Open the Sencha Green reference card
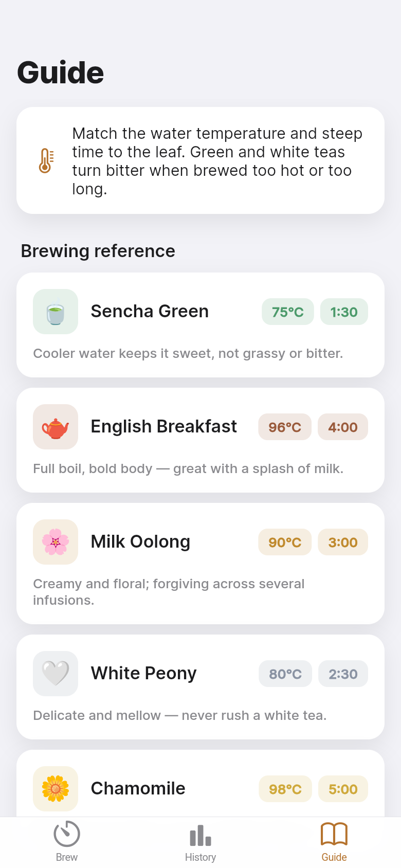The width and height of the screenshot is (401, 868). coord(200,325)
